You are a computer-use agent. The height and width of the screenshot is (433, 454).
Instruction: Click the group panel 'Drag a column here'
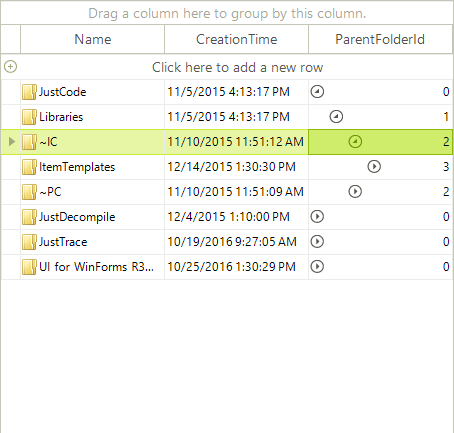[x=227, y=13]
